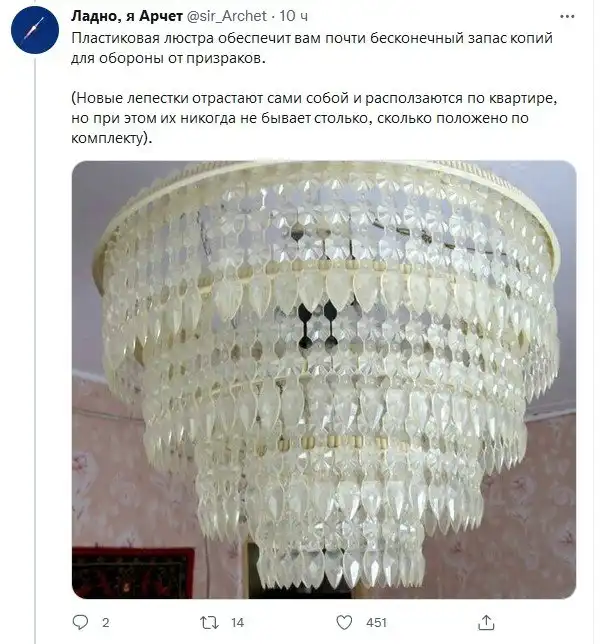This screenshot has width=600, height=644.
Task: Open the @sir_Archet handle link
Action: 227,16
